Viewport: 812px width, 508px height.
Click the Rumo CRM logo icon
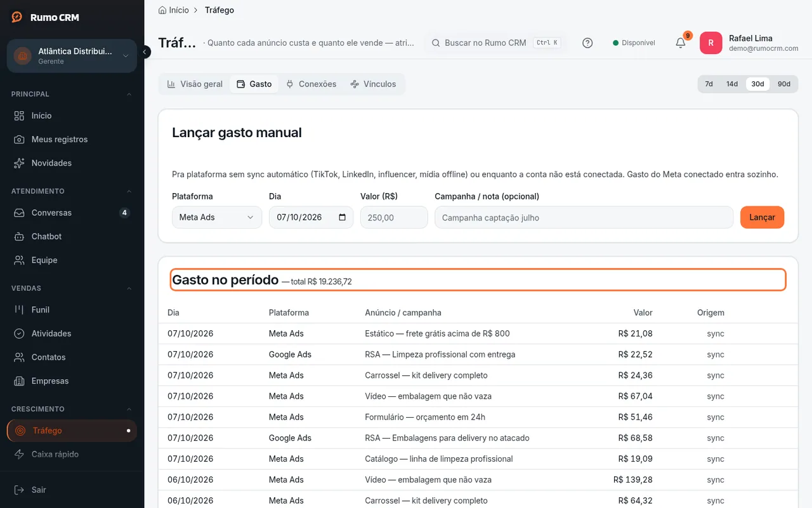(17, 17)
